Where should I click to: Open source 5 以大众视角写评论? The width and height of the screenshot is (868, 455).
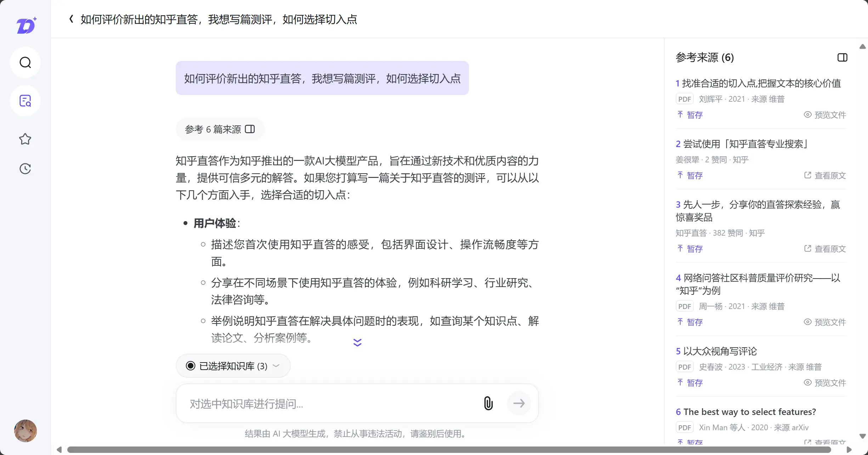click(716, 351)
